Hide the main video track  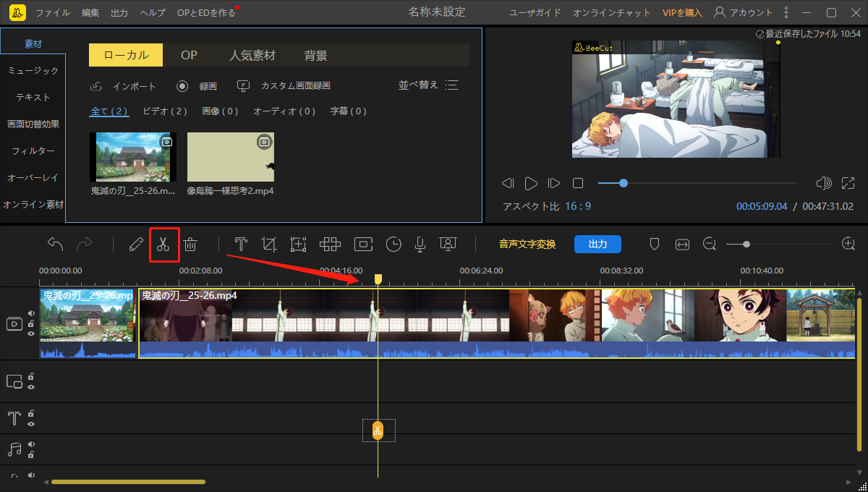pos(31,334)
